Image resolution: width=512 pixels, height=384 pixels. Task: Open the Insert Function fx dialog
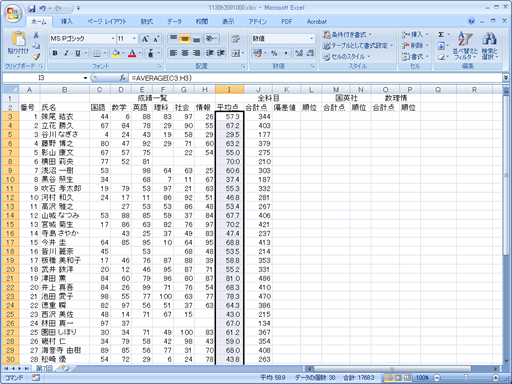(x=123, y=78)
